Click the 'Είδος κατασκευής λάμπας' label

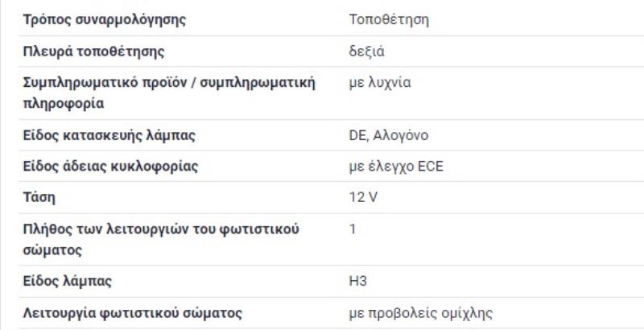point(109,134)
